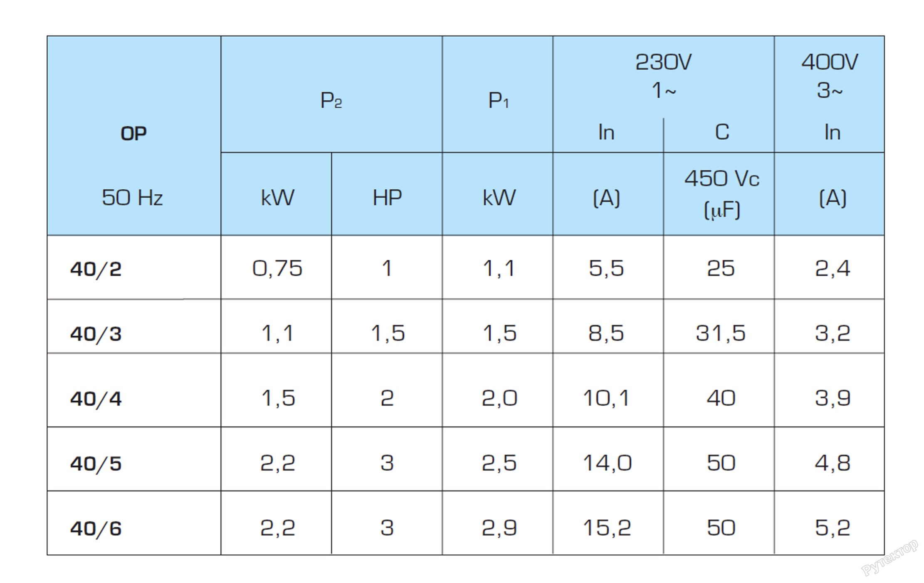Click the P1 column header

click(x=498, y=100)
